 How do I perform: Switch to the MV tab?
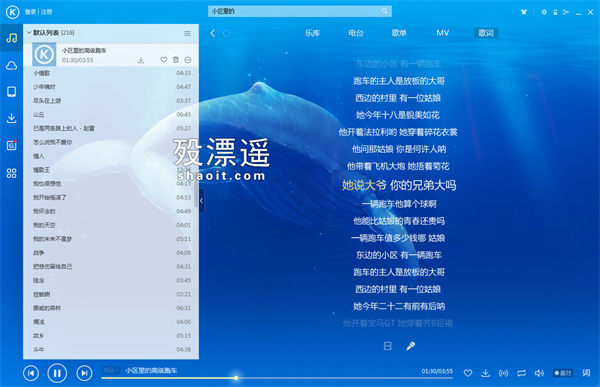coord(442,33)
